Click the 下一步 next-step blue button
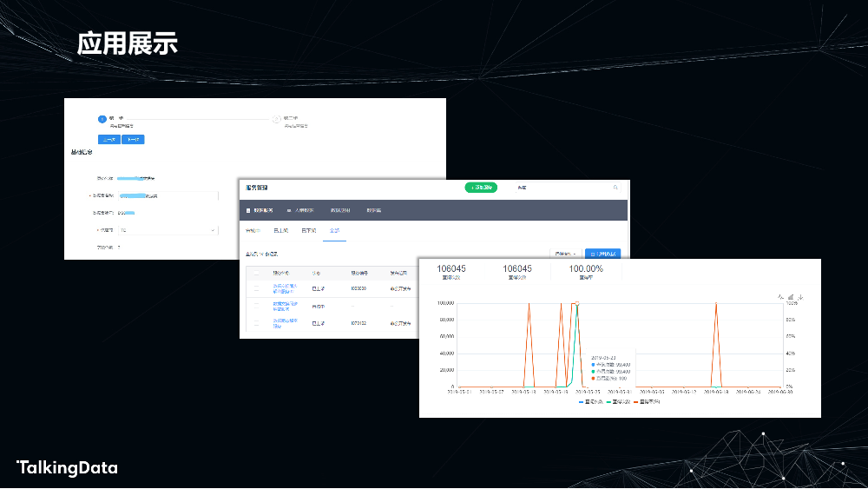 pyautogui.click(x=133, y=140)
